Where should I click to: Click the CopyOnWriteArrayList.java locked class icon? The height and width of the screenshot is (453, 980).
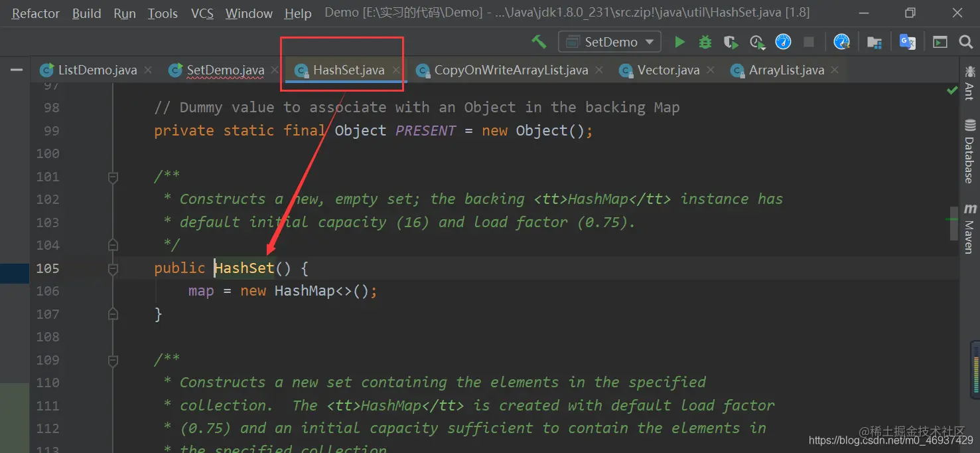(x=422, y=70)
